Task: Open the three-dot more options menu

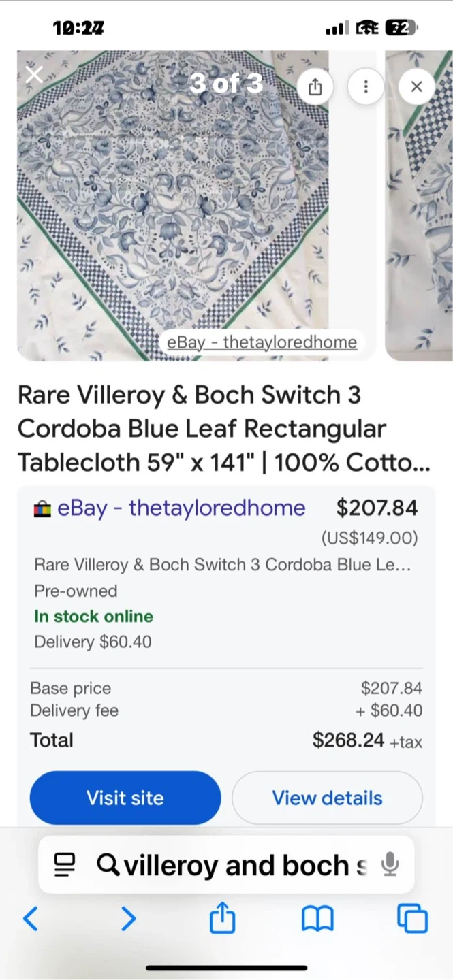Action: click(366, 86)
